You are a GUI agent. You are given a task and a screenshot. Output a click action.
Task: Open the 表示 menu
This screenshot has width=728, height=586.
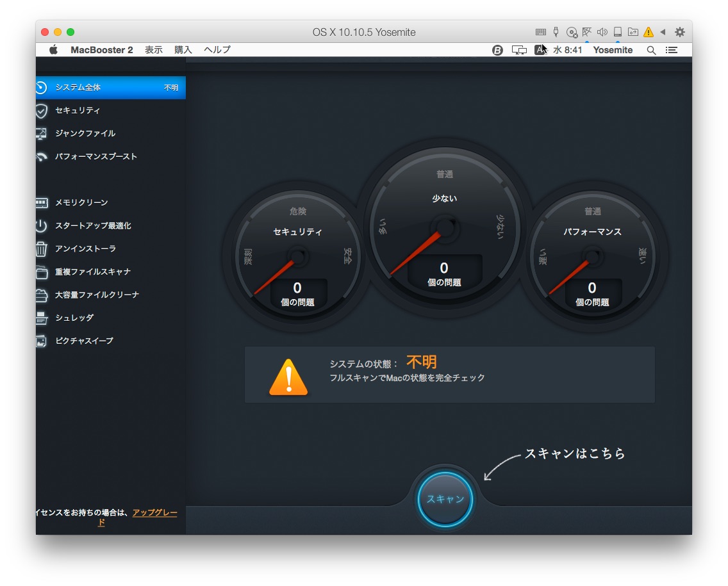click(x=154, y=50)
